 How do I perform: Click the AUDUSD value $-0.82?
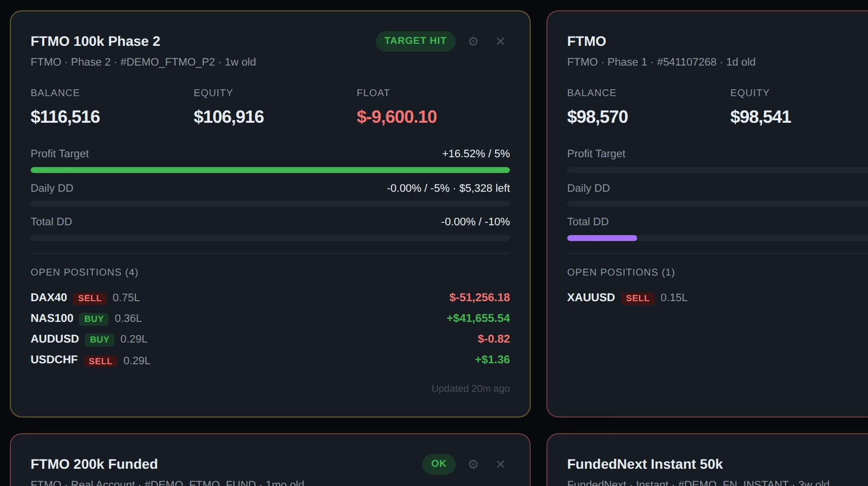click(x=494, y=339)
